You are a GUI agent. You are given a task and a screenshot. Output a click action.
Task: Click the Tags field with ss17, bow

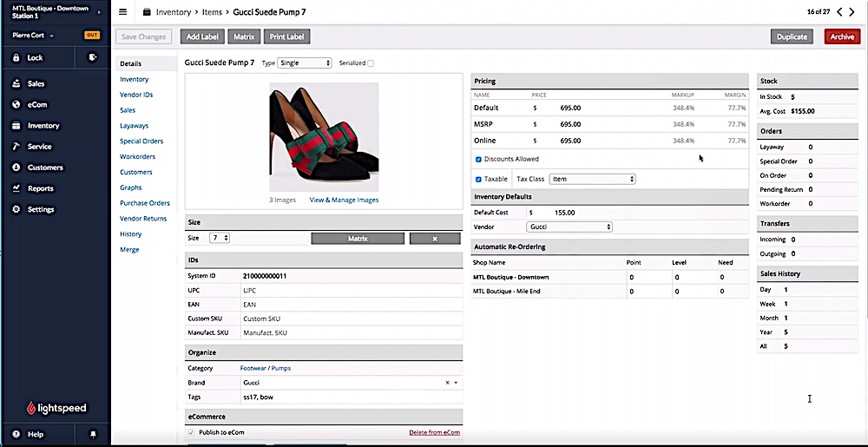tap(352, 398)
